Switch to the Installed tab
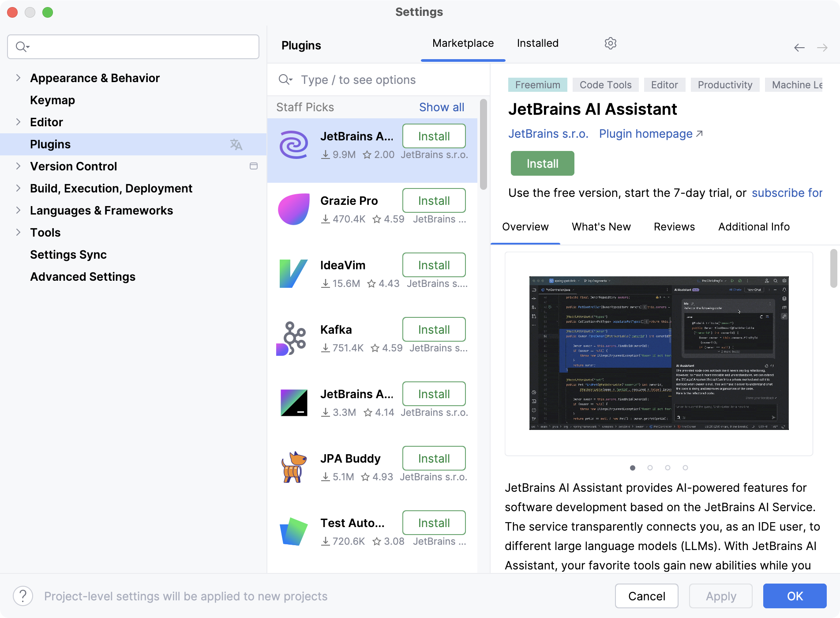Viewport: 840px width, 618px height. (537, 43)
